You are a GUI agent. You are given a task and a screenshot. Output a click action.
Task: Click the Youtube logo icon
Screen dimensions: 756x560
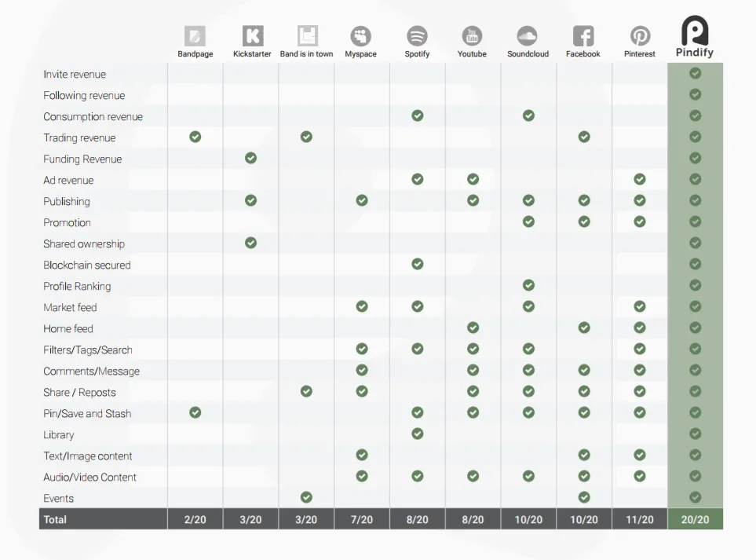(472, 36)
